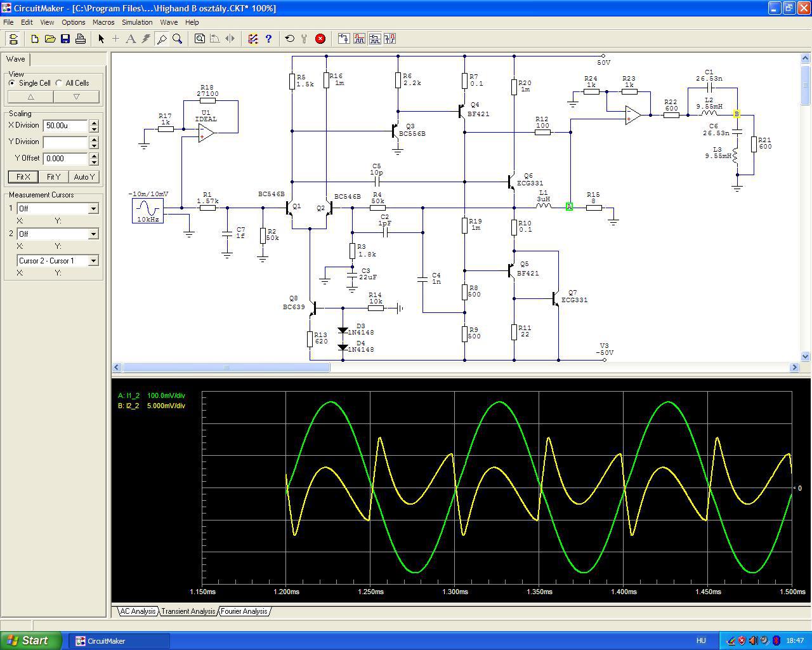Open an existing file with folder icon

coord(50,39)
